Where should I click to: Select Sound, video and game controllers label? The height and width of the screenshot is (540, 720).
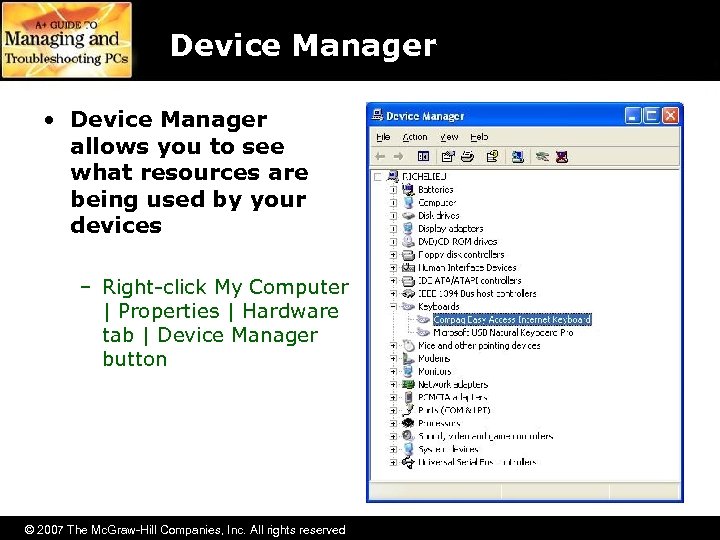485,436
